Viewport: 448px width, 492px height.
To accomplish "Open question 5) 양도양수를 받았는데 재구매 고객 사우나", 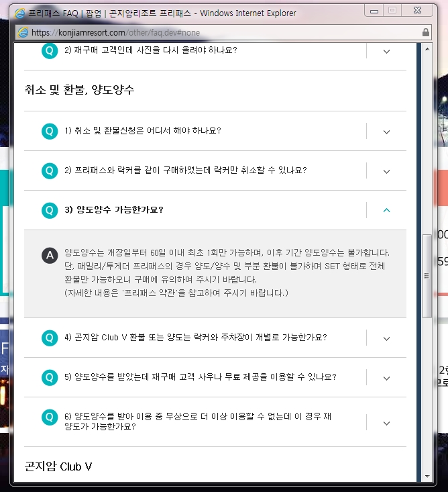I will [x=201, y=377].
